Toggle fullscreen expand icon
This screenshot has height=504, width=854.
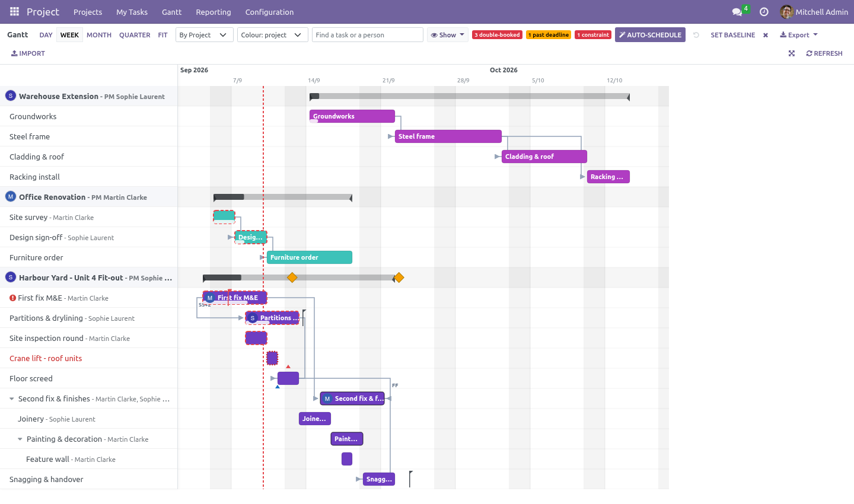tap(791, 53)
